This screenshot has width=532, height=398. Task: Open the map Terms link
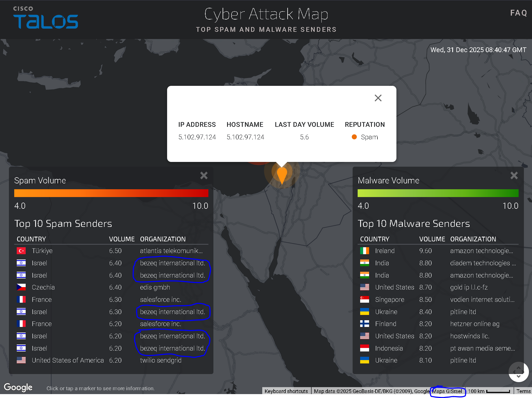(x=523, y=391)
